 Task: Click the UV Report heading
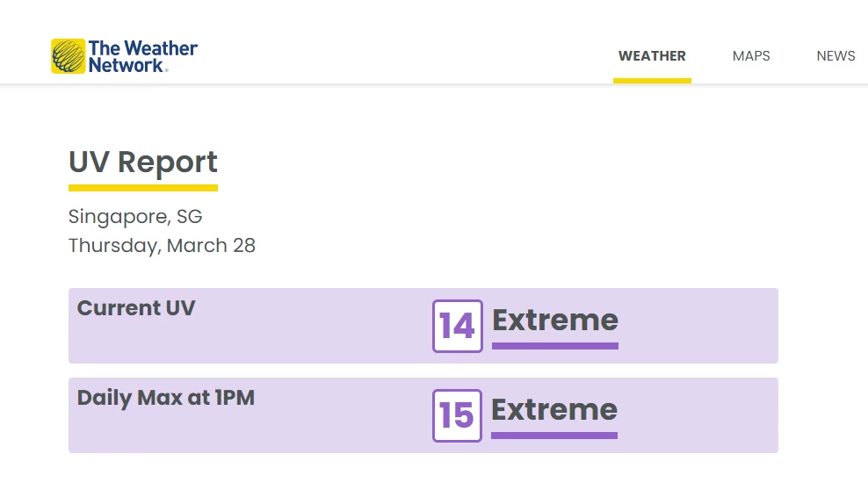143,162
